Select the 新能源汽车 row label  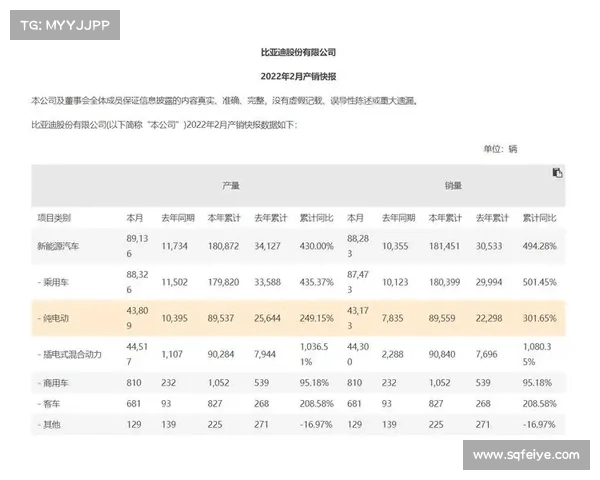pos(58,246)
